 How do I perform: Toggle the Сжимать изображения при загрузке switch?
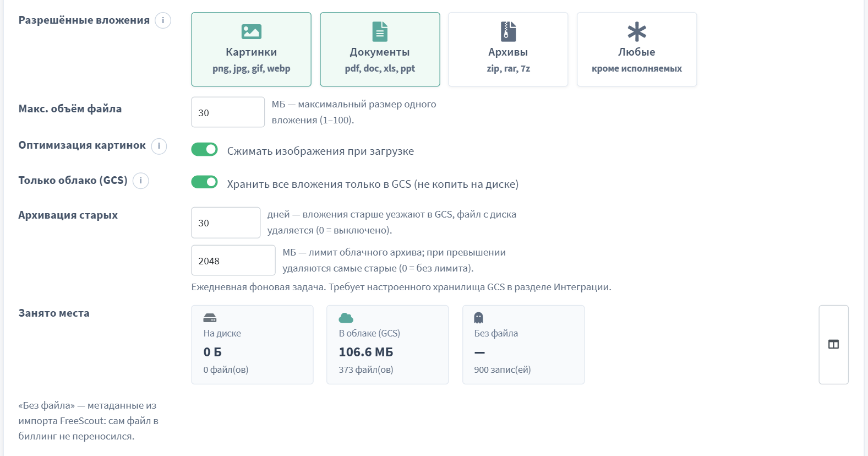(x=205, y=149)
